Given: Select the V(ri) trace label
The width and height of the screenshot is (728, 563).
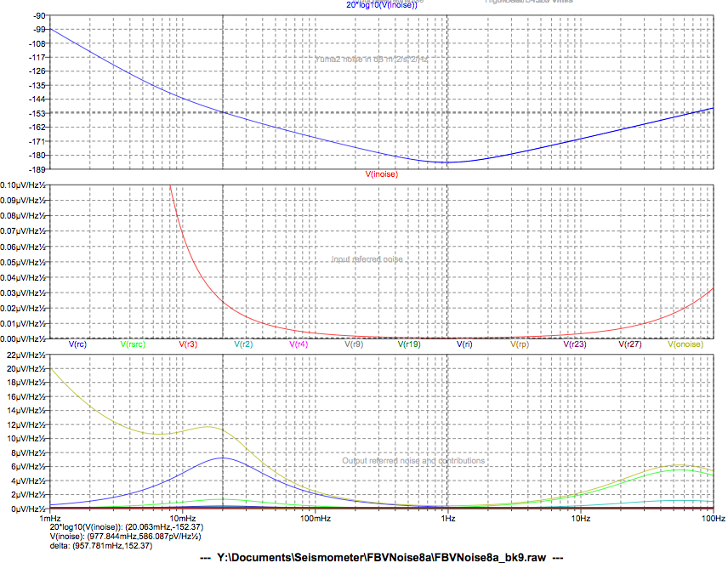Looking at the screenshot, I should point(464,344).
